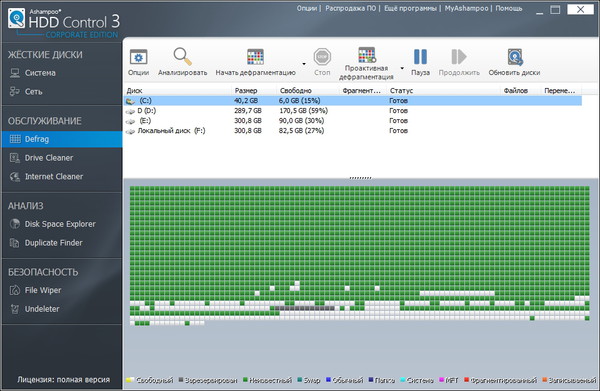Click the Ashampoo HDD Control logo icon
This screenshot has height=391, width=600.
point(16,18)
